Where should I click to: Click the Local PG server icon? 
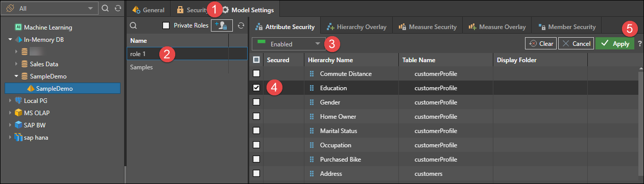point(18,101)
